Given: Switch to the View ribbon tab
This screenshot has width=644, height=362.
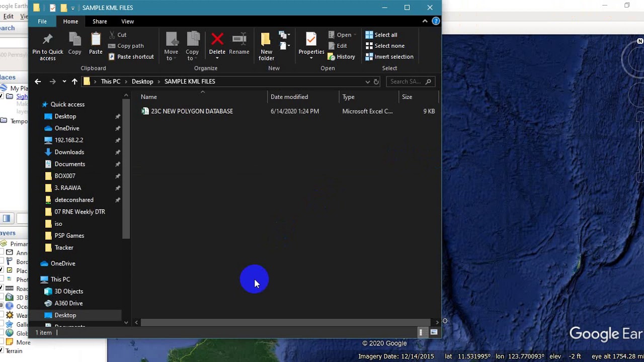Looking at the screenshot, I should (x=127, y=22).
